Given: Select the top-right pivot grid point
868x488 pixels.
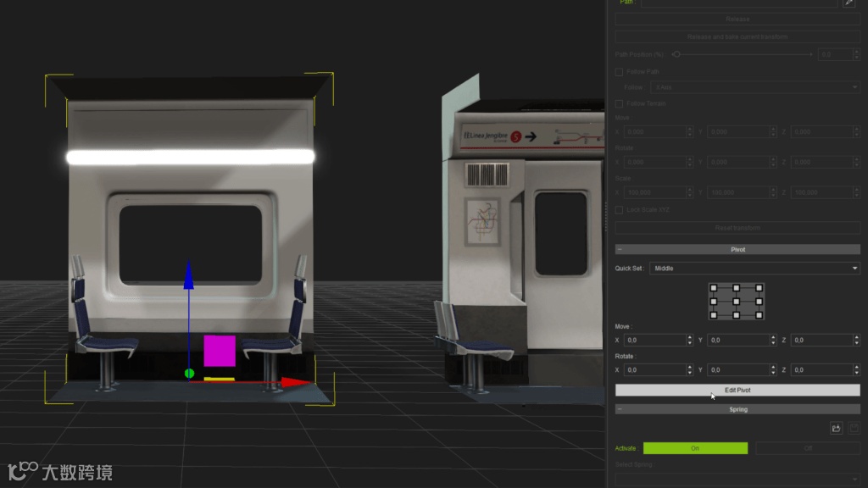Looking at the screenshot, I should point(759,288).
